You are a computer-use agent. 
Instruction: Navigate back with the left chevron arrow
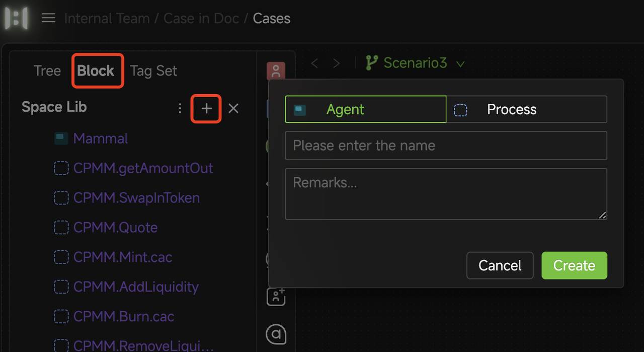(315, 63)
